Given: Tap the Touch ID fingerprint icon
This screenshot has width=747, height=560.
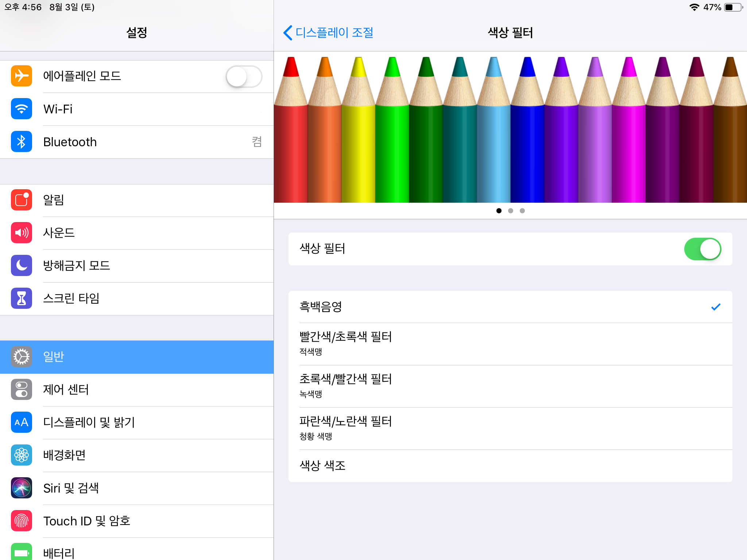Looking at the screenshot, I should pos(22,521).
